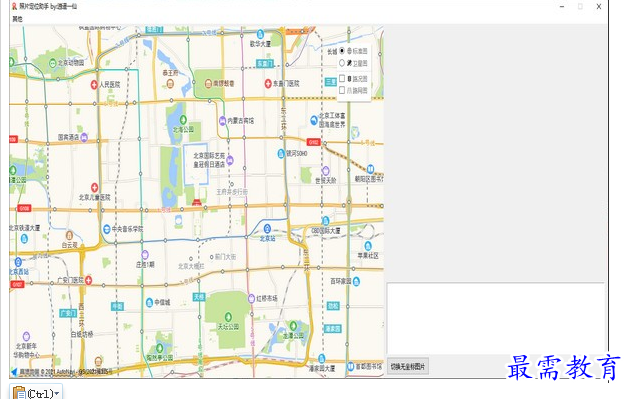Image resolution: width=629 pixels, height=399 pixels.
Task: Click the CBD国际大厦 building marker icon
Action: pyautogui.click(x=326, y=221)
